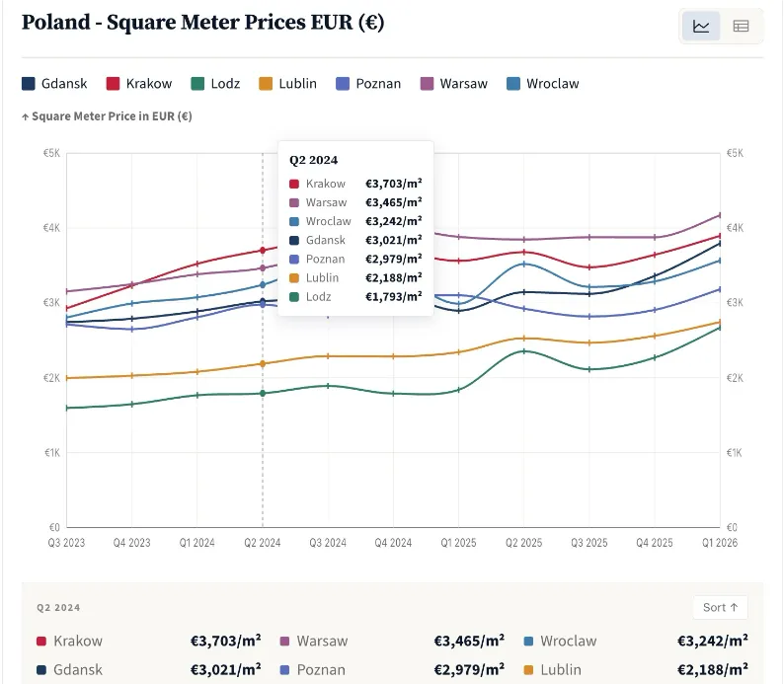Toggle Wroclaw series in legend
This screenshot has width=784, height=684.
pos(542,84)
